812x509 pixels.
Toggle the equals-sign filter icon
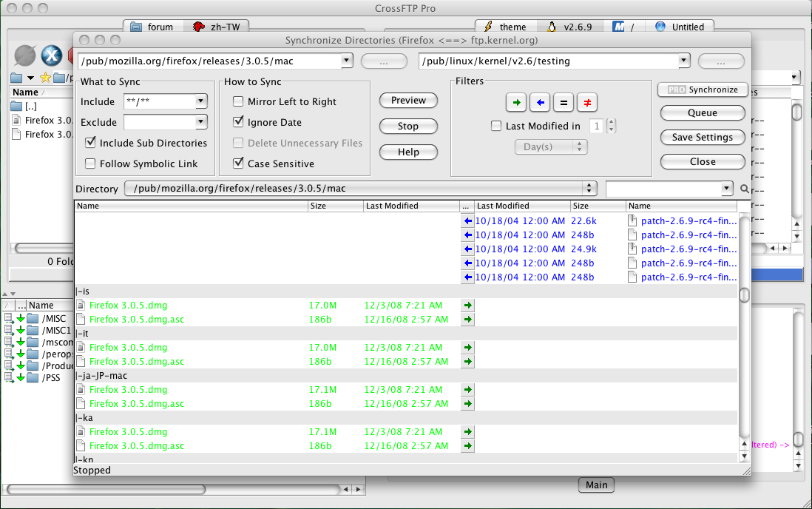click(564, 102)
